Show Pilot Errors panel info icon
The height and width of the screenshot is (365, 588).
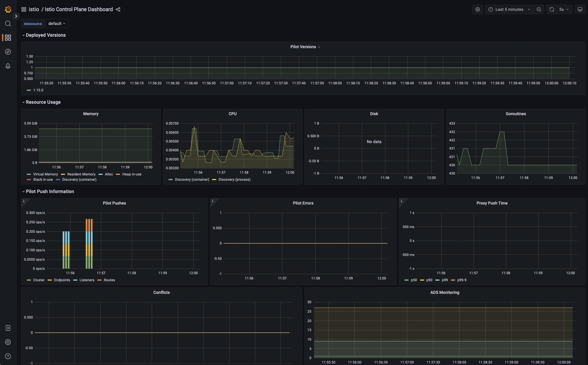pyautogui.click(x=213, y=201)
